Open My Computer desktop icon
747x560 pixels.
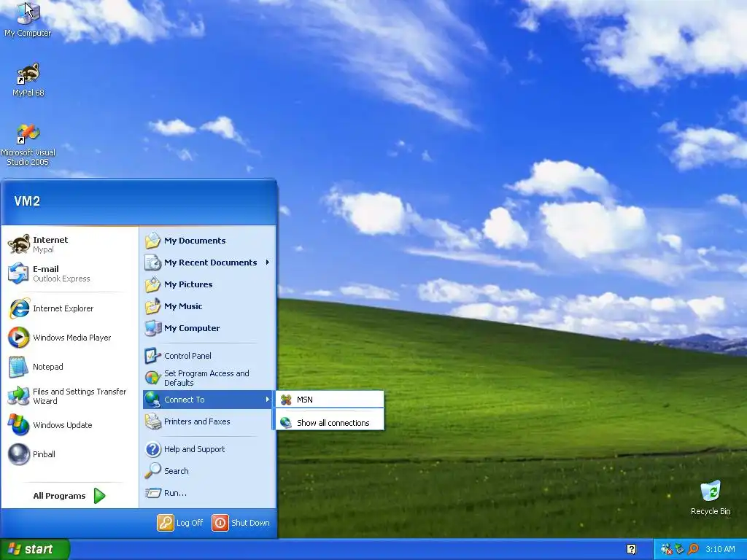point(28,20)
